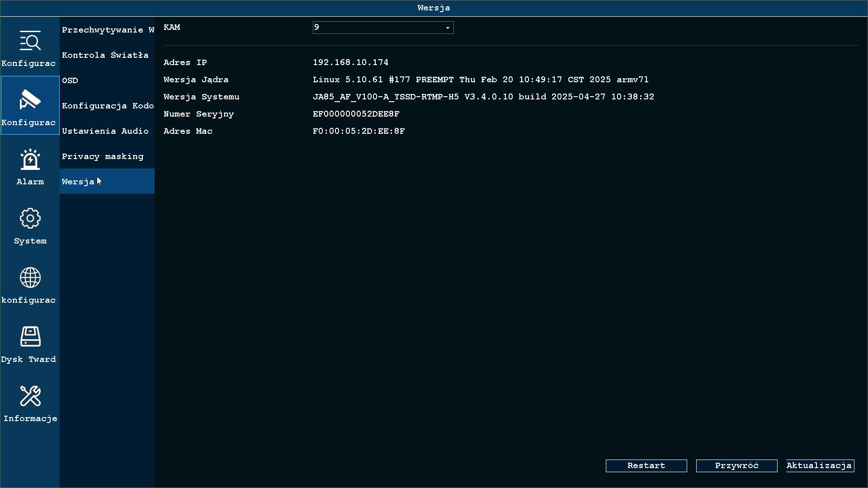Click the Adres IP label

point(185,62)
